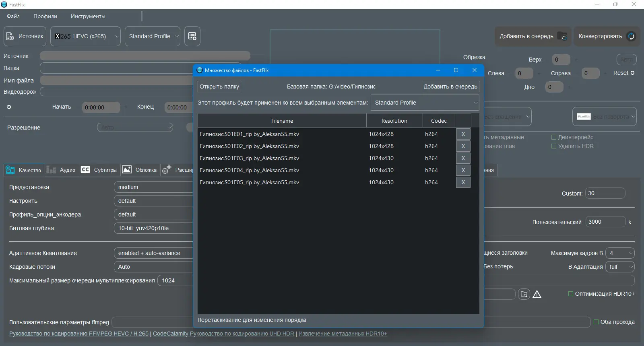Image resolution: width=644 pixels, height=346 pixels.
Task: Click the Верх crop field
Action: tap(561, 60)
